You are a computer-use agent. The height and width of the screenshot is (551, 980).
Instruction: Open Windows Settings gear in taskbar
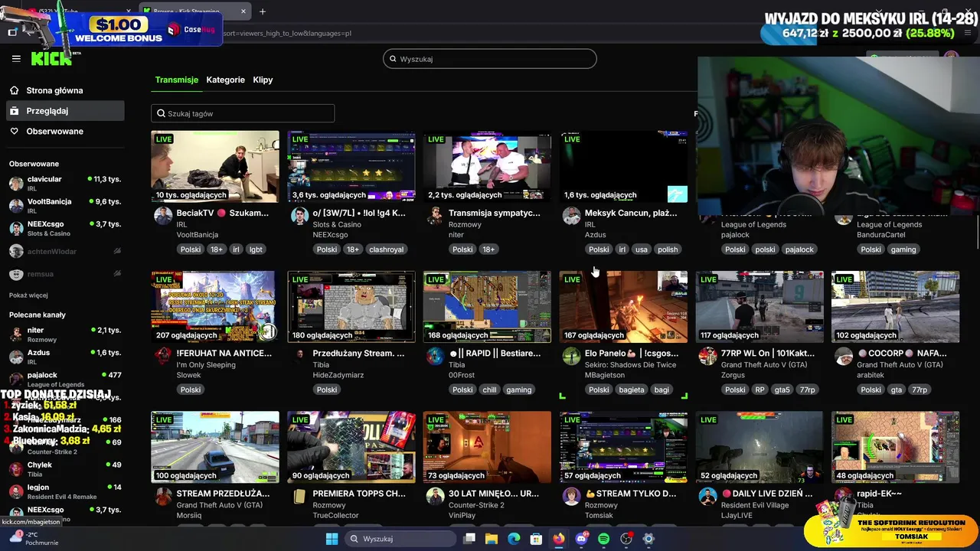coord(648,539)
